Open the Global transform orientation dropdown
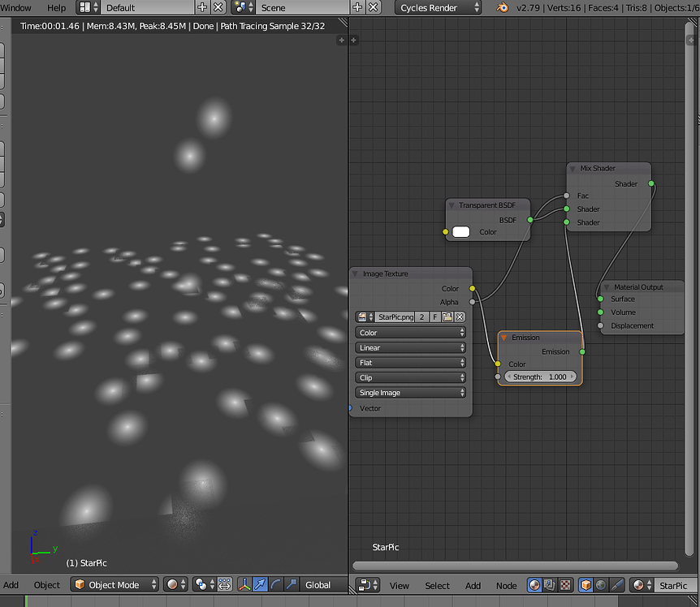700x607 pixels. point(323,585)
